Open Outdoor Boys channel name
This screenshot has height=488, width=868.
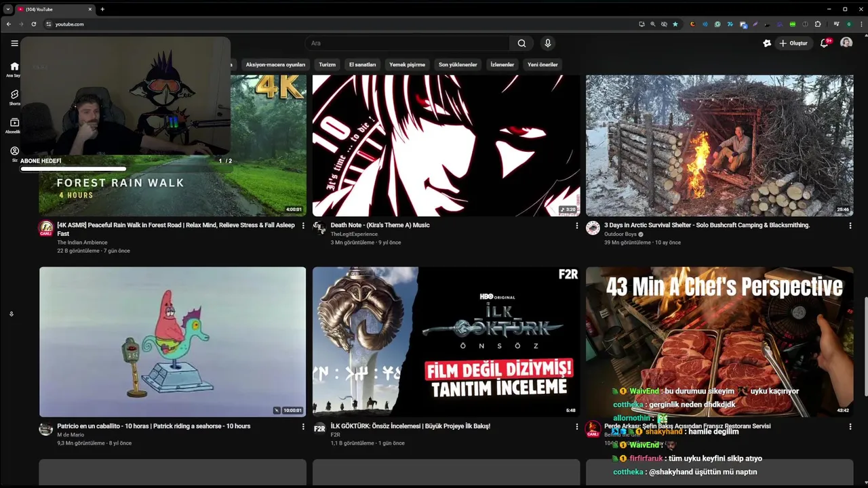pyautogui.click(x=620, y=235)
